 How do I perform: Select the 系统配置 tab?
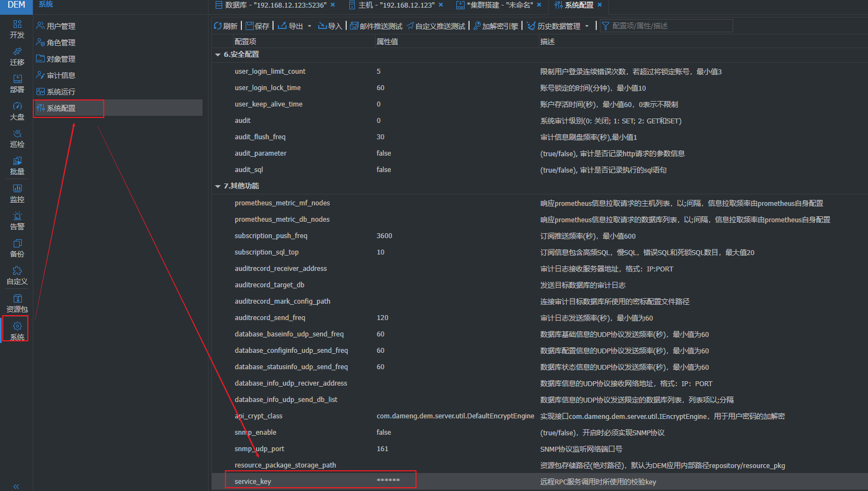[x=574, y=5]
